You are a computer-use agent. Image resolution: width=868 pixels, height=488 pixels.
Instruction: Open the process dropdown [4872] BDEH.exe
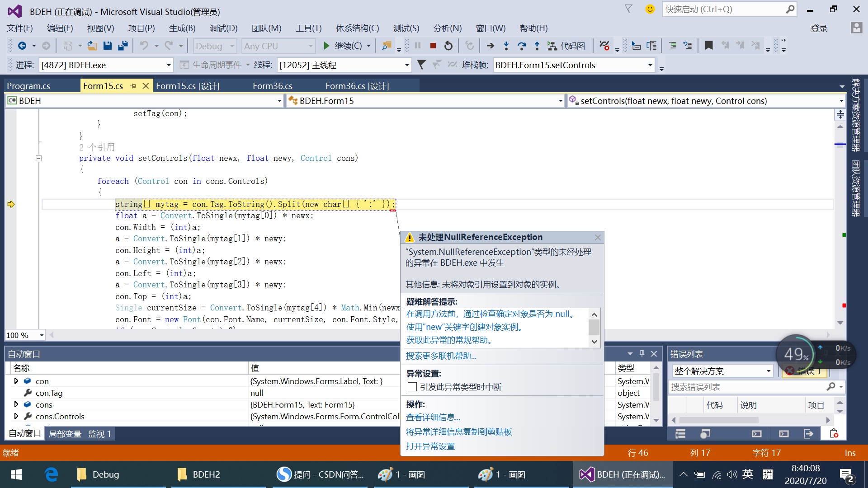[x=106, y=65]
